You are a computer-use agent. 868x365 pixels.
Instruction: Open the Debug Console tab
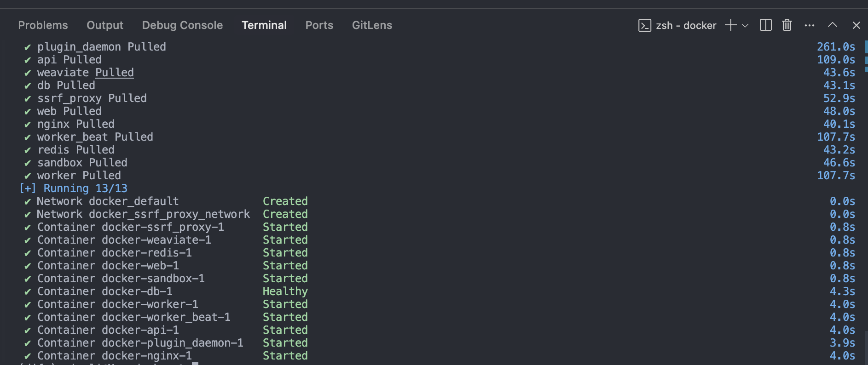[x=182, y=25]
